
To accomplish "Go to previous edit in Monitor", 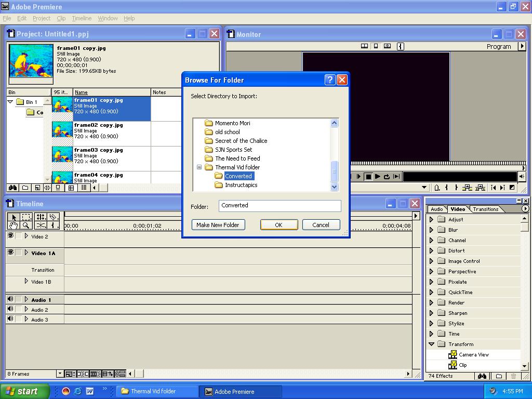I will point(494,187).
